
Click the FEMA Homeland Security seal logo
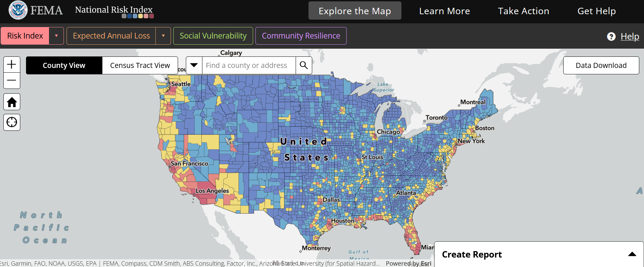pyautogui.click(x=18, y=10)
